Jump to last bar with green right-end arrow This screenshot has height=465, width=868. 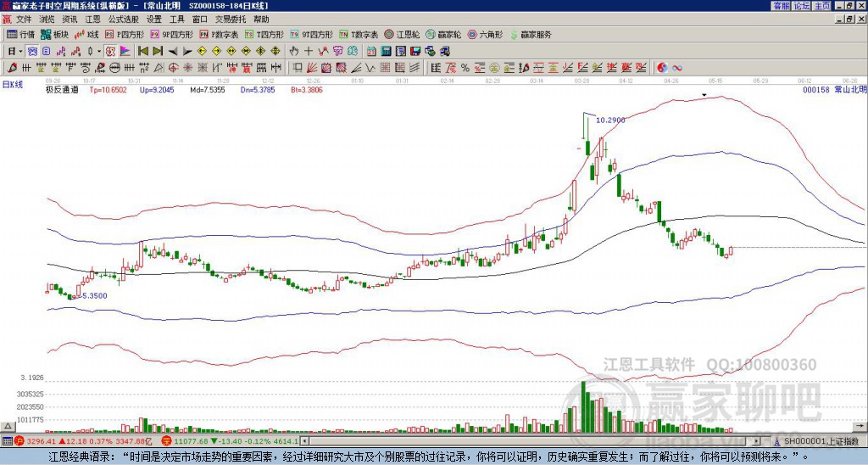[x=158, y=51]
